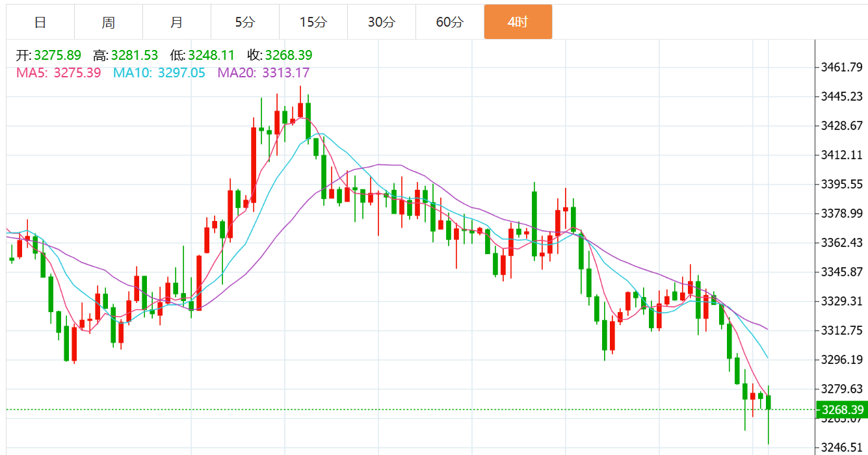Switch to the 日 (daily) chart tab
This screenshot has height=455, width=868.
tap(40, 22)
